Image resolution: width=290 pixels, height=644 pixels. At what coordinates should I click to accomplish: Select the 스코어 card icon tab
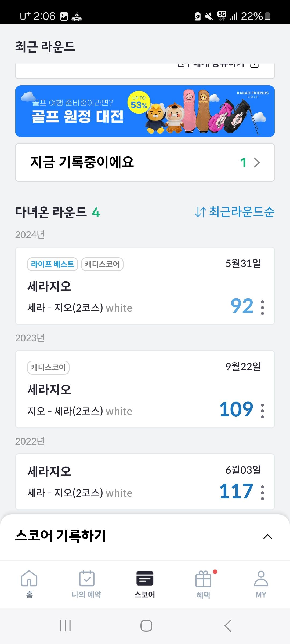tap(145, 583)
